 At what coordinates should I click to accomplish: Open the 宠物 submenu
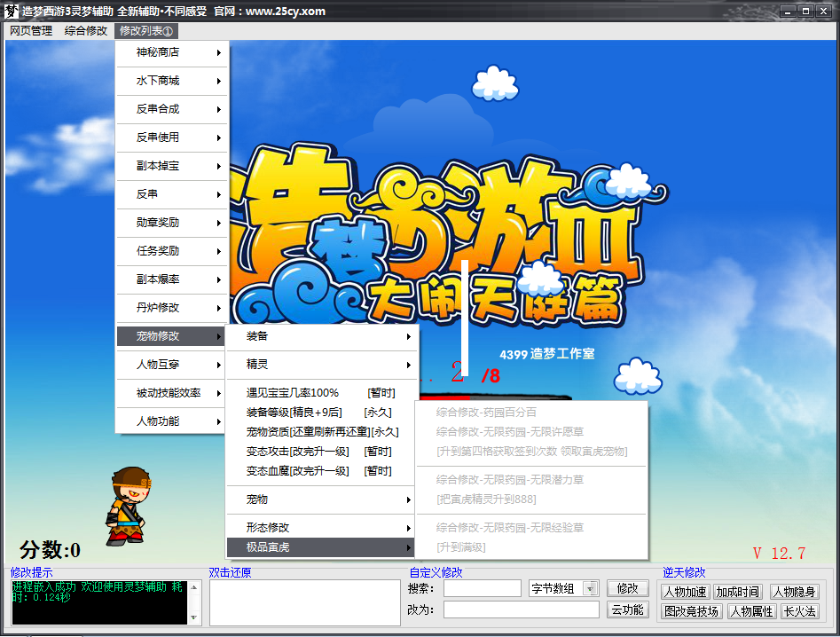point(322,499)
